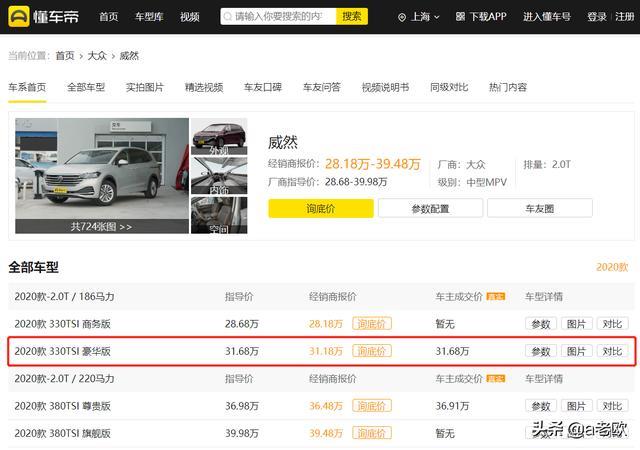
Task: Click 36.48万 dealer price of 尊贵版
Action: (x=326, y=406)
